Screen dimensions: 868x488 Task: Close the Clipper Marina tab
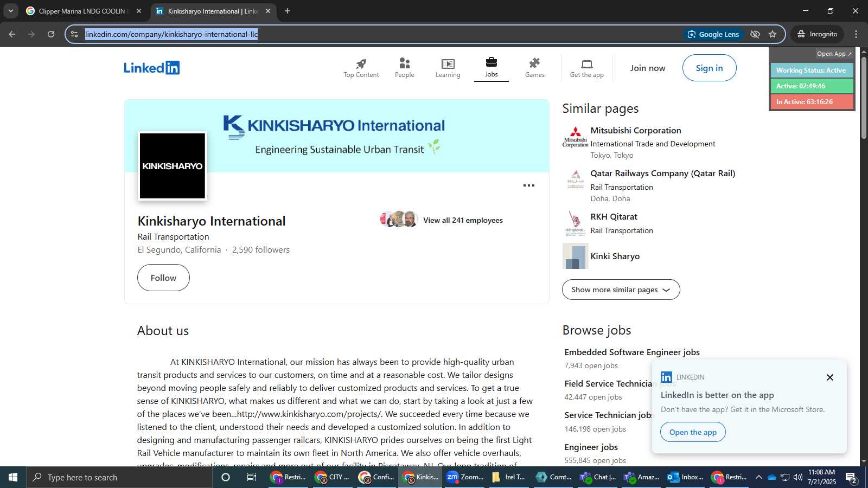[139, 11]
